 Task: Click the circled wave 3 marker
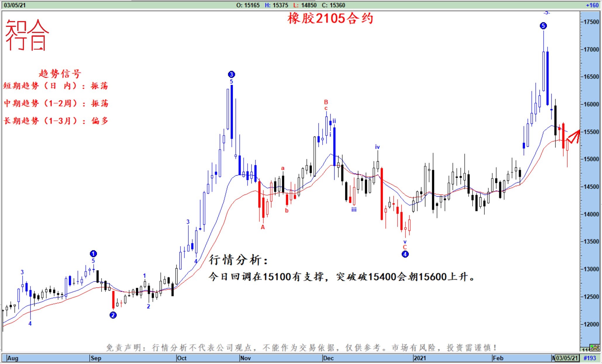tap(231, 74)
